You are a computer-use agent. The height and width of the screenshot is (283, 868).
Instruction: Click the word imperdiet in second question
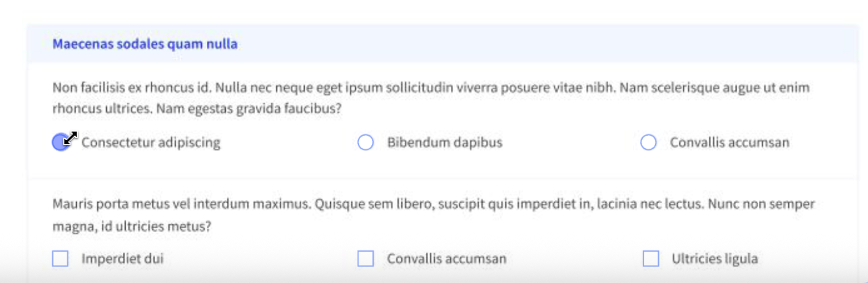(x=546, y=204)
